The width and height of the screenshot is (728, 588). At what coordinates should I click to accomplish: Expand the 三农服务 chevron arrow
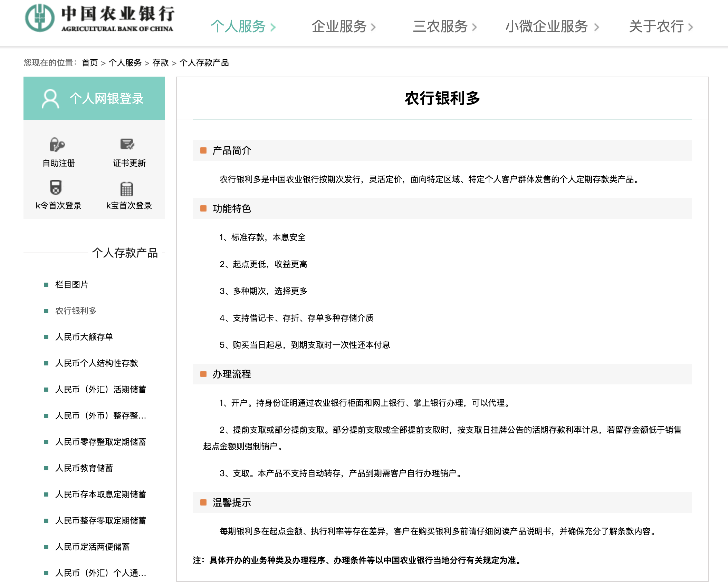(475, 27)
